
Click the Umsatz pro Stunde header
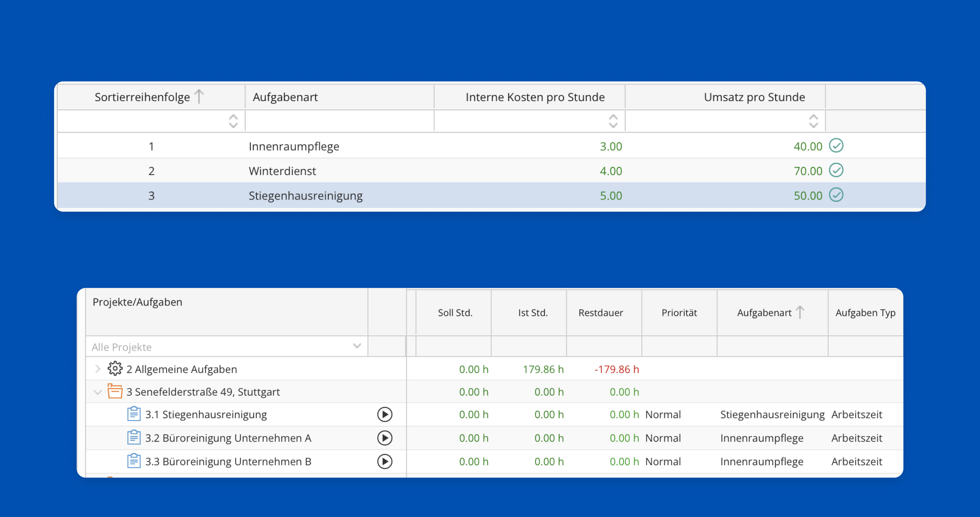click(x=754, y=97)
